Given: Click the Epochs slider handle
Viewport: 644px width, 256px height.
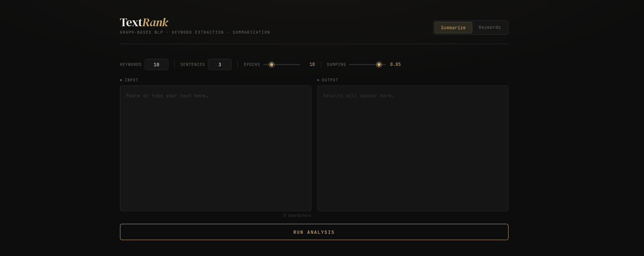Looking at the screenshot, I should [x=271, y=64].
